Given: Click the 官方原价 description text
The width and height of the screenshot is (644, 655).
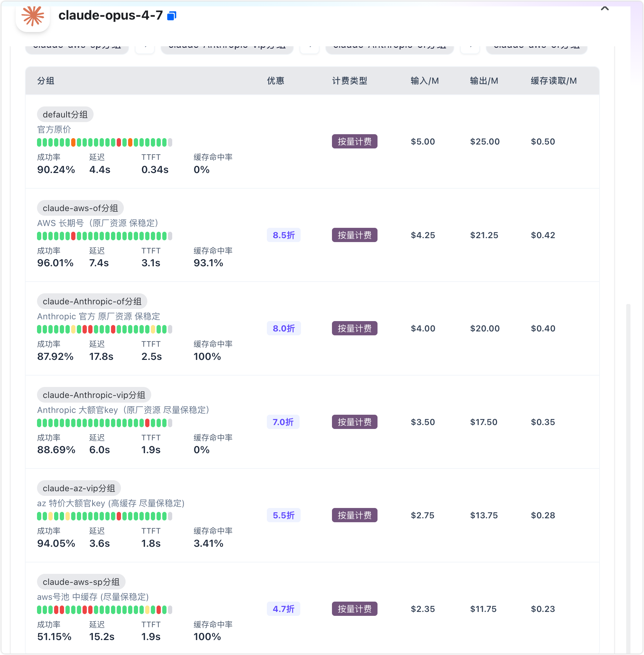Looking at the screenshot, I should pos(54,129).
